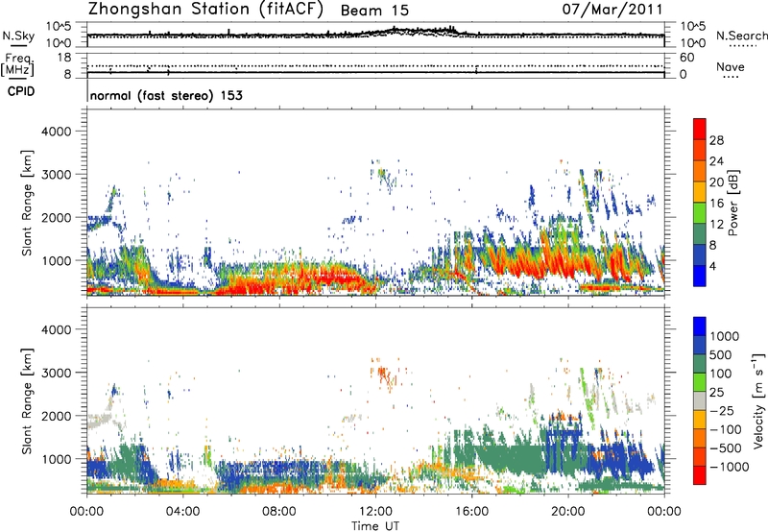Viewport: 768px width, 532px height.
Task: Click the '60' tick on Nave axis
Action: click(x=686, y=58)
